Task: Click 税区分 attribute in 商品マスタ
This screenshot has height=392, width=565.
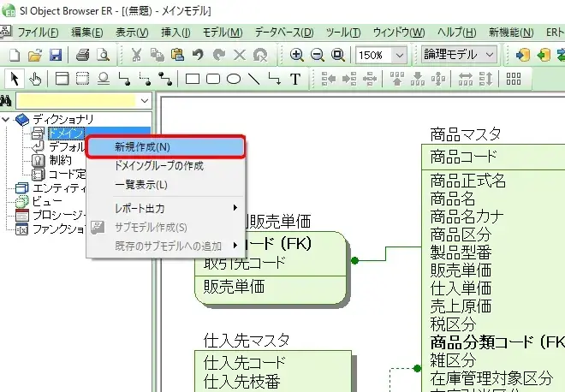Action: (453, 324)
